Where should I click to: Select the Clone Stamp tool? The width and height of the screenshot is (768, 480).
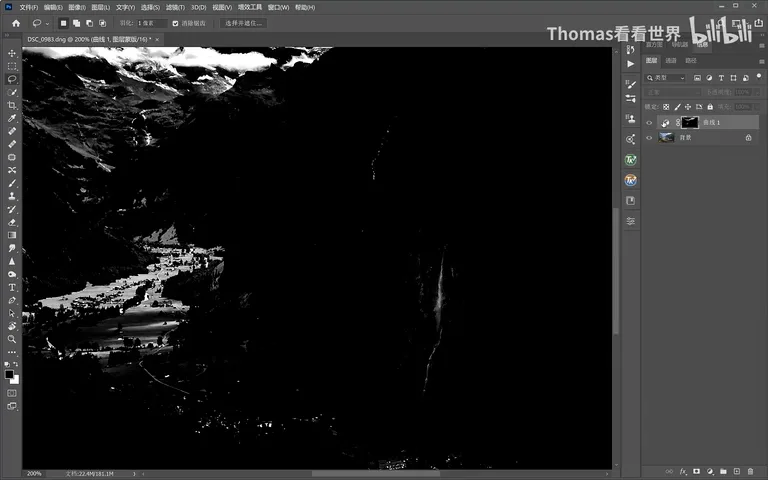(12, 196)
